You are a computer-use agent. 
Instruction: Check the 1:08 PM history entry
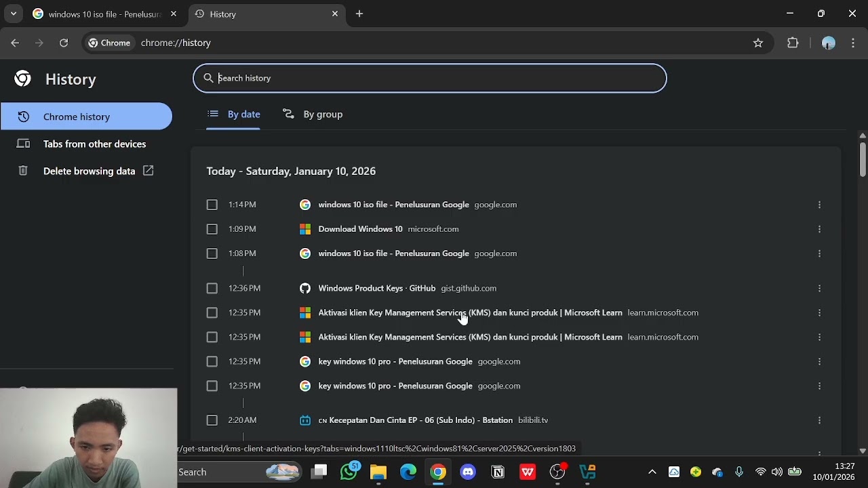coord(212,253)
